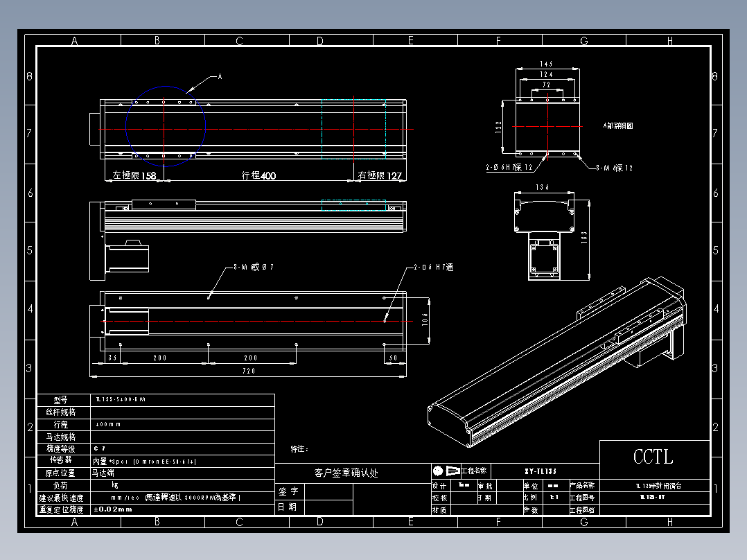Select the 工程名称 label

pyautogui.click(x=473, y=471)
